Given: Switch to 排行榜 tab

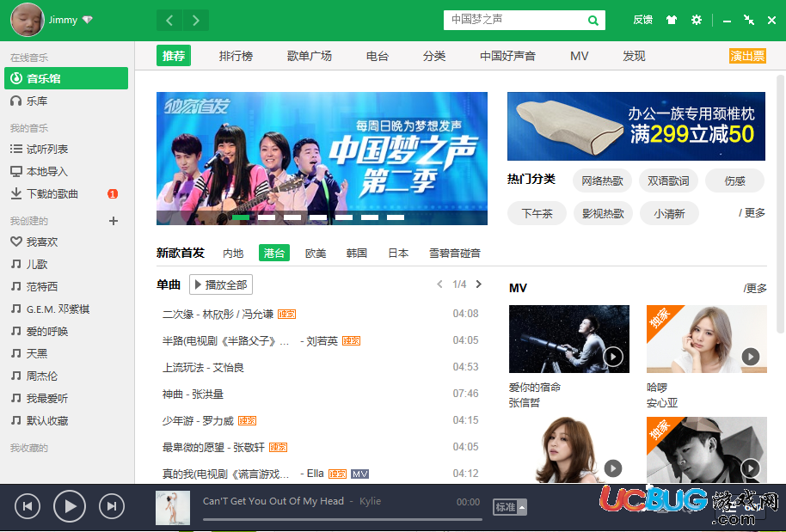Looking at the screenshot, I should tap(236, 56).
